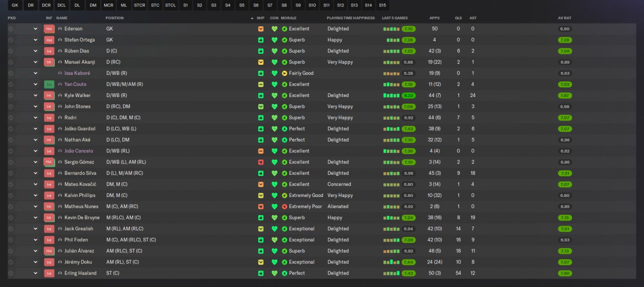Select the S1 substitute slot
The height and width of the screenshot is (287, 644).
coord(186,5)
